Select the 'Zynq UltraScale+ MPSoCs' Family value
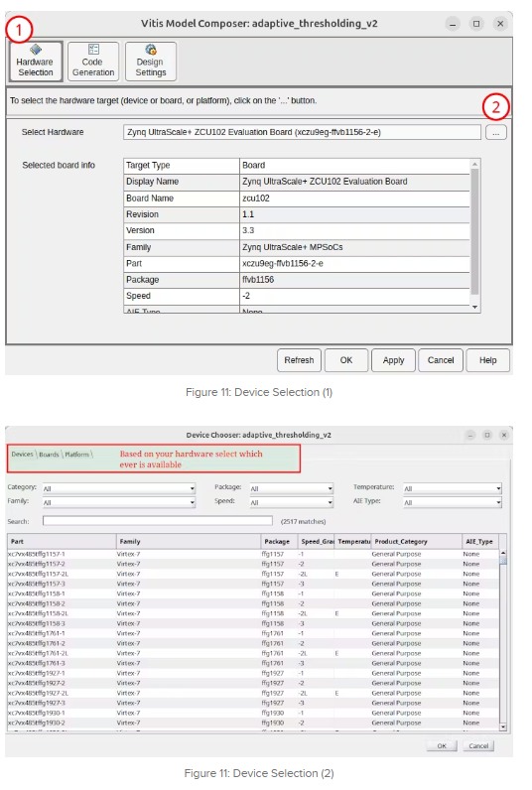The height and width of the screenshot is (790, 532). (354, 247)
